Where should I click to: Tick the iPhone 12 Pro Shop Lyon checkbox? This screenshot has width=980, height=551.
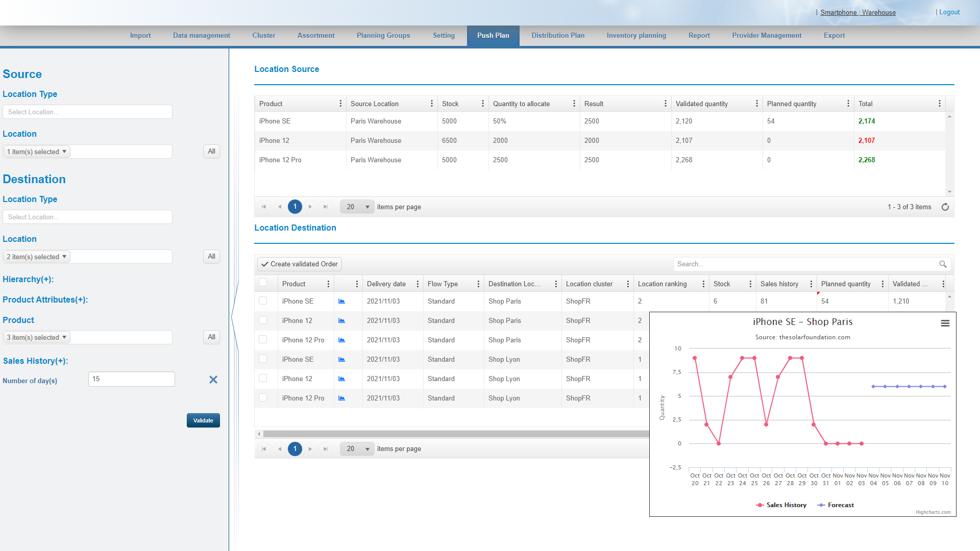pos(263,398)
